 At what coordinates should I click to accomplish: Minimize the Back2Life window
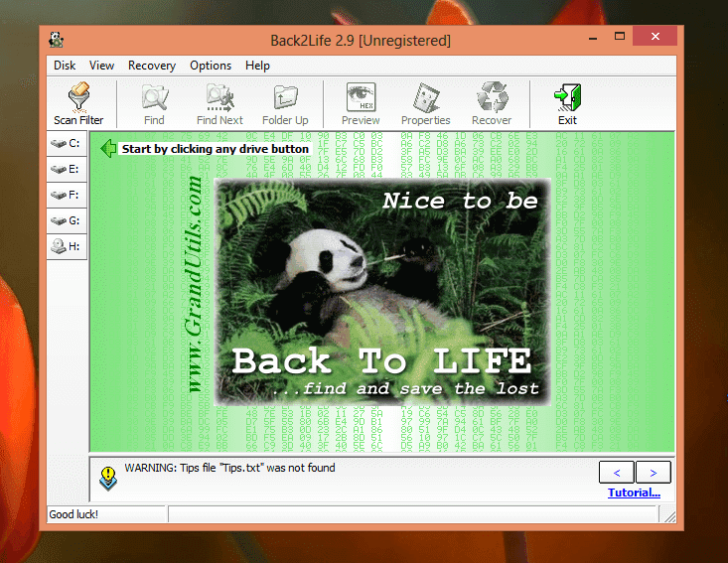593,37
